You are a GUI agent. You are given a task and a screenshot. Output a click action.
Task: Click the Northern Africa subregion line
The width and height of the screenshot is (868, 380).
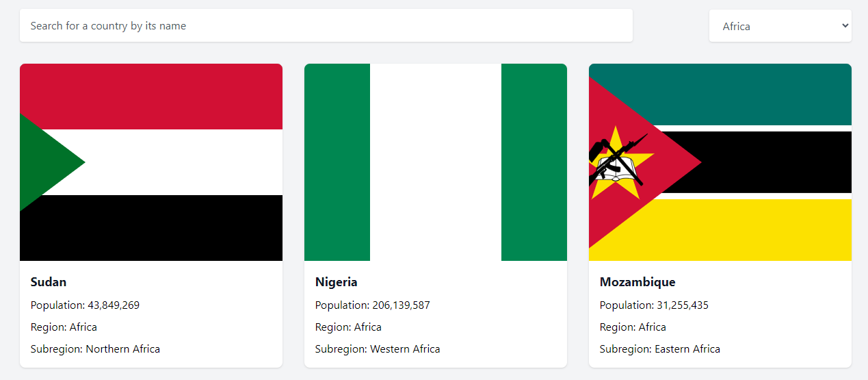pos(95,349)
